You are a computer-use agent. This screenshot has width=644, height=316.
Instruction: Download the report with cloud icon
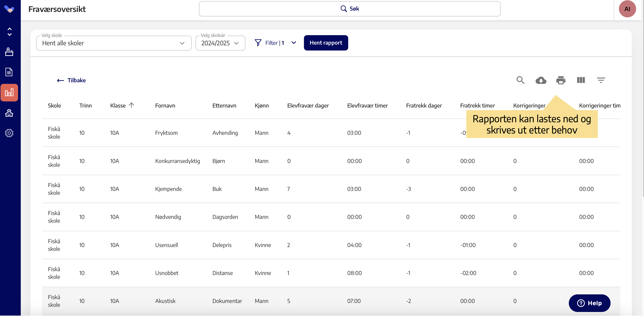540,80
